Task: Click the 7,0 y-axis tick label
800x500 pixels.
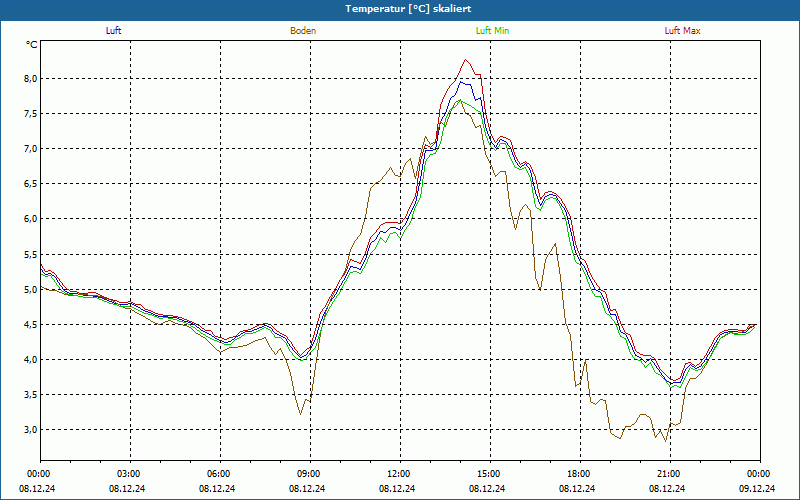Action: (30, 149)
